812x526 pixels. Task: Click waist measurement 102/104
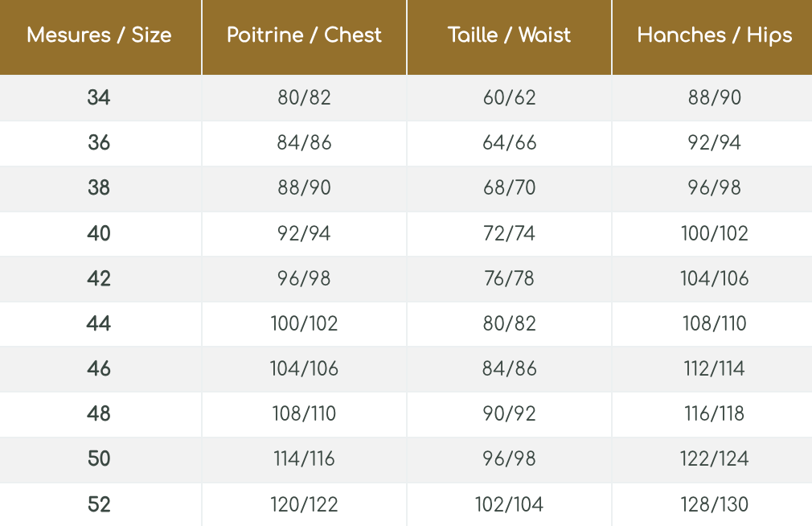[509, 505]
